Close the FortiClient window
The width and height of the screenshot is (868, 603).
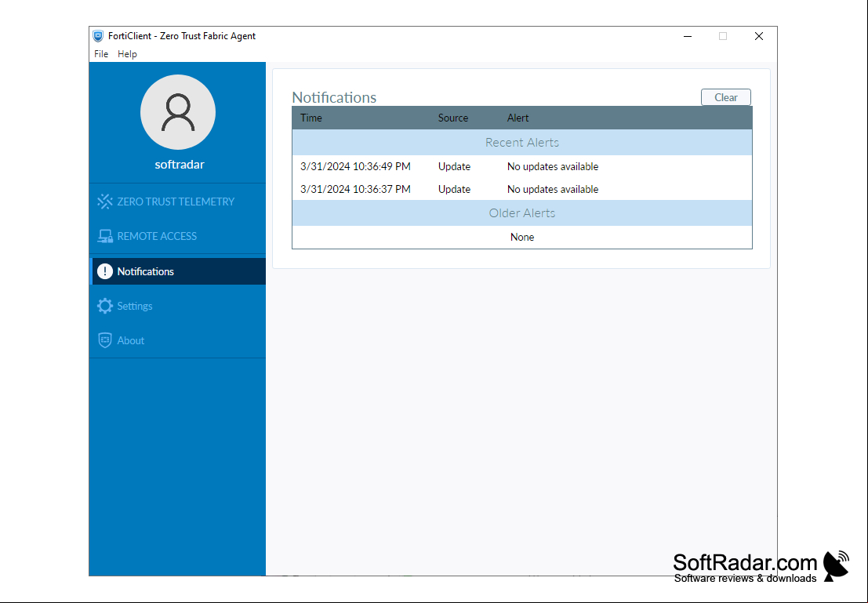point(759,37)
